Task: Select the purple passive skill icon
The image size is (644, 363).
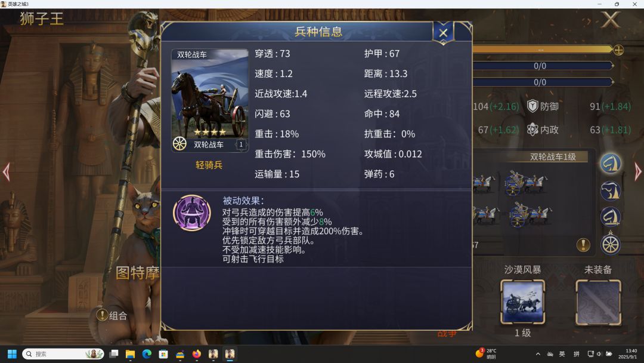Action: tap(192, 213)
